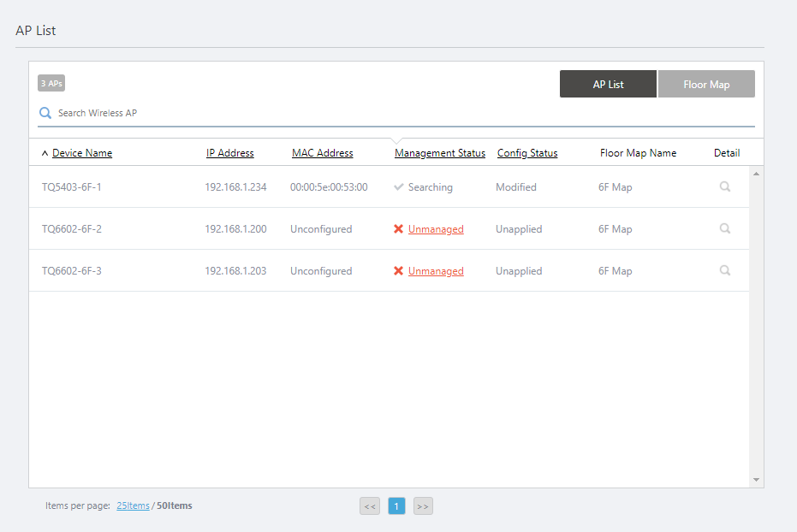Click the search magnifier icon

click(45, 113)
